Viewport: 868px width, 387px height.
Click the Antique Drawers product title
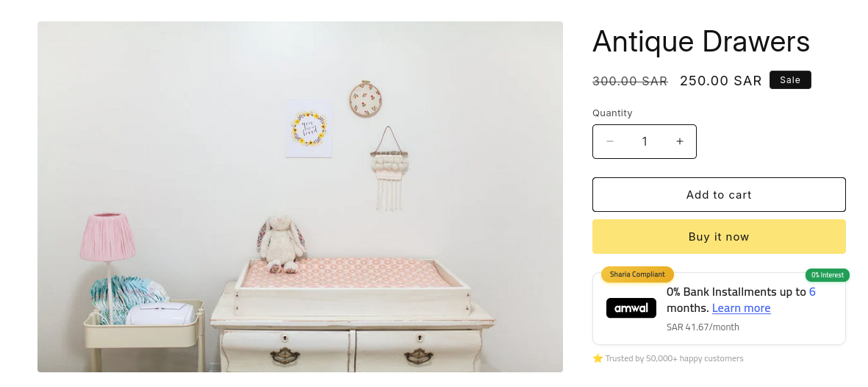[701, 42]
